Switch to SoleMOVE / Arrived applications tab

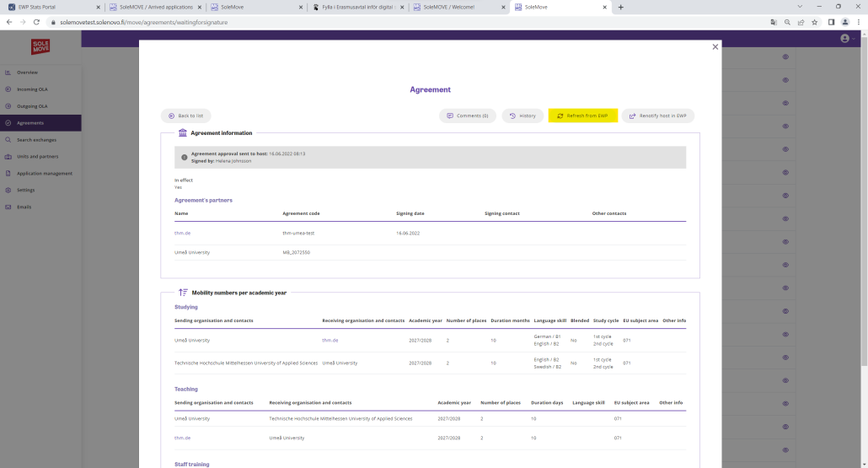point(156,8)
